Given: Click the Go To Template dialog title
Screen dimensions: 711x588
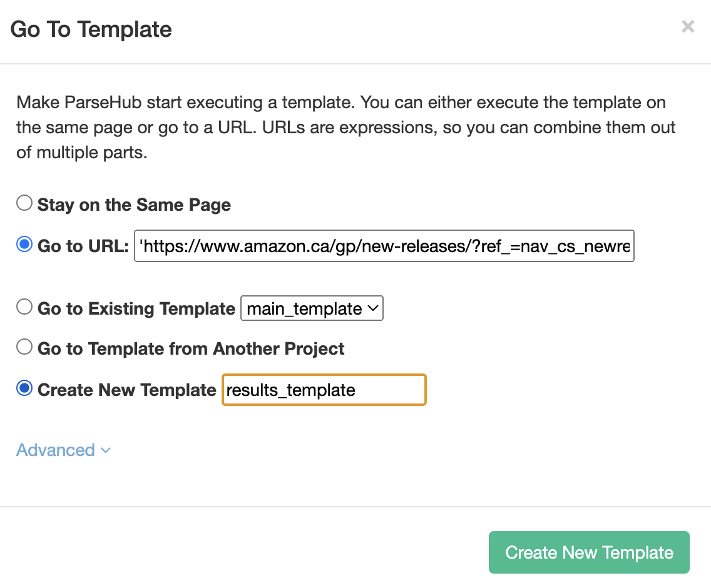Looking at the screenshot, I should 90,29.
